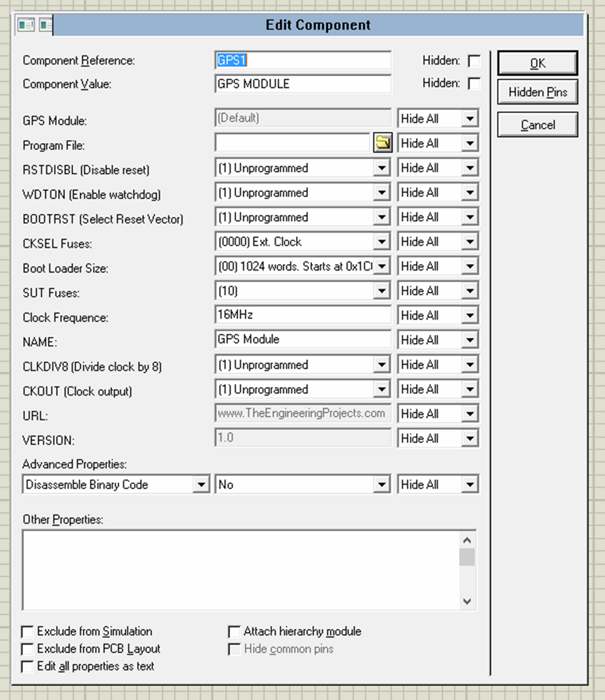Image resolution: width=605 pixels, height=700 pixels.
Task: Enable Exclude from Simulation
Action: (x=27, y=631)
